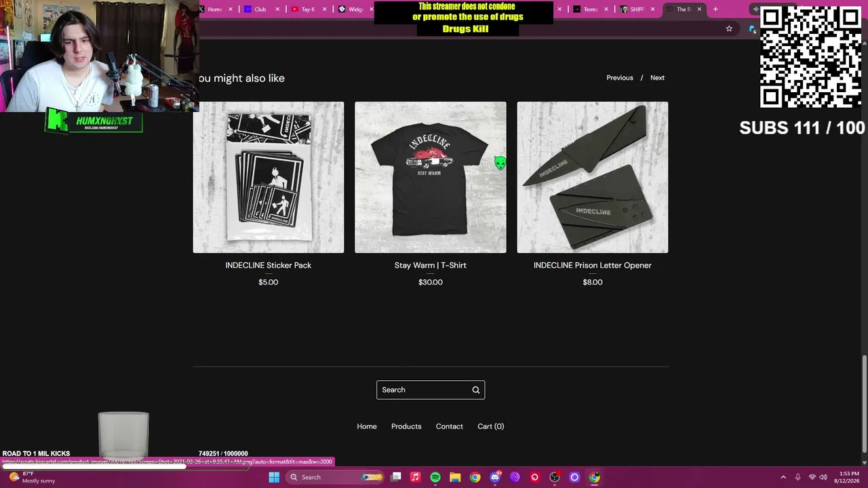Switch to the Home browser tab

(x=216, y=9)
